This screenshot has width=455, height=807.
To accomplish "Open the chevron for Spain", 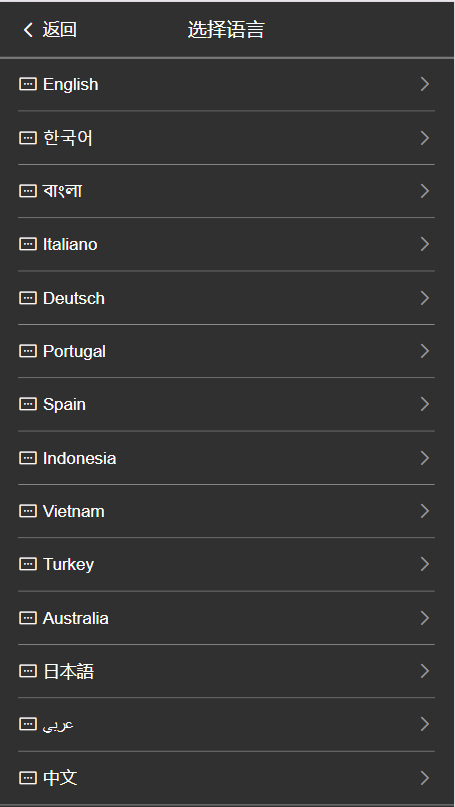I will (425, 404).
